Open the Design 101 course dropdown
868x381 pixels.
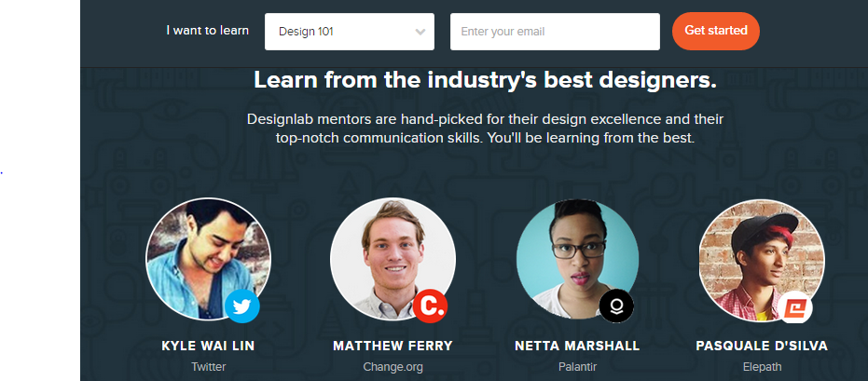tap(350, 32)
